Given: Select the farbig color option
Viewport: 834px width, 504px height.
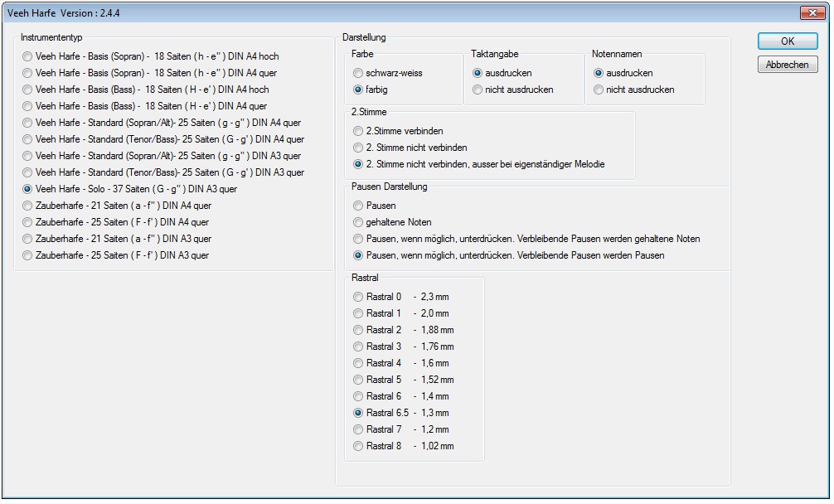Looking at the screenshot, I should (x=358, y=90).
